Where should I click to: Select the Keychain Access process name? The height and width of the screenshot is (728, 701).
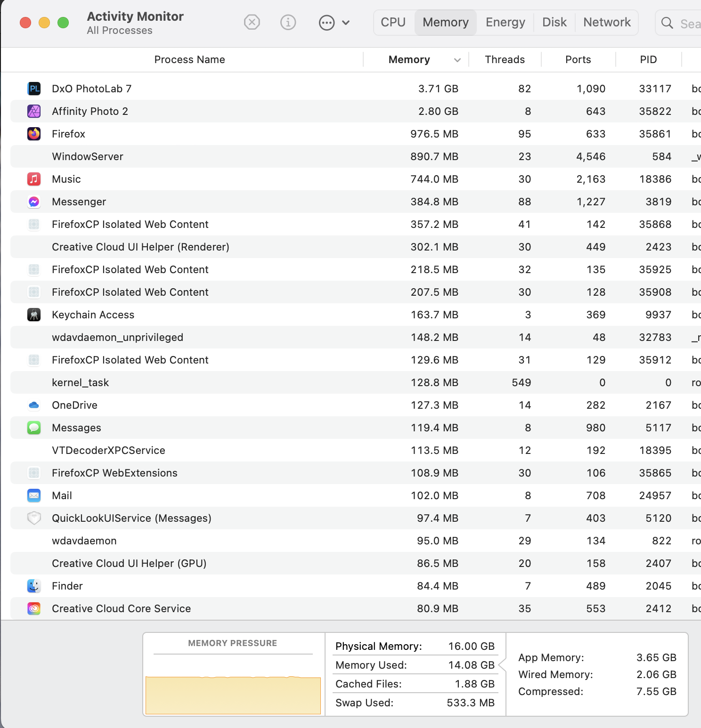[x=93, y=315]
